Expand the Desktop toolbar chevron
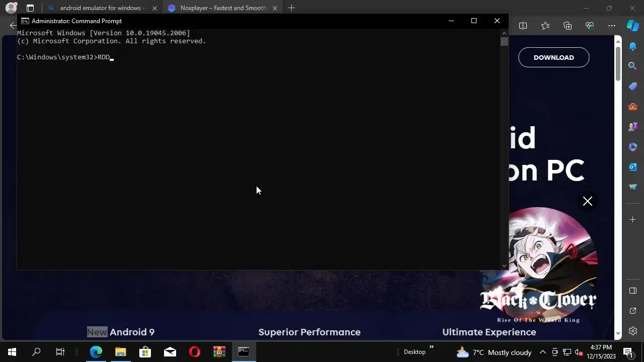Screen dimensions: 644x362 431,347
